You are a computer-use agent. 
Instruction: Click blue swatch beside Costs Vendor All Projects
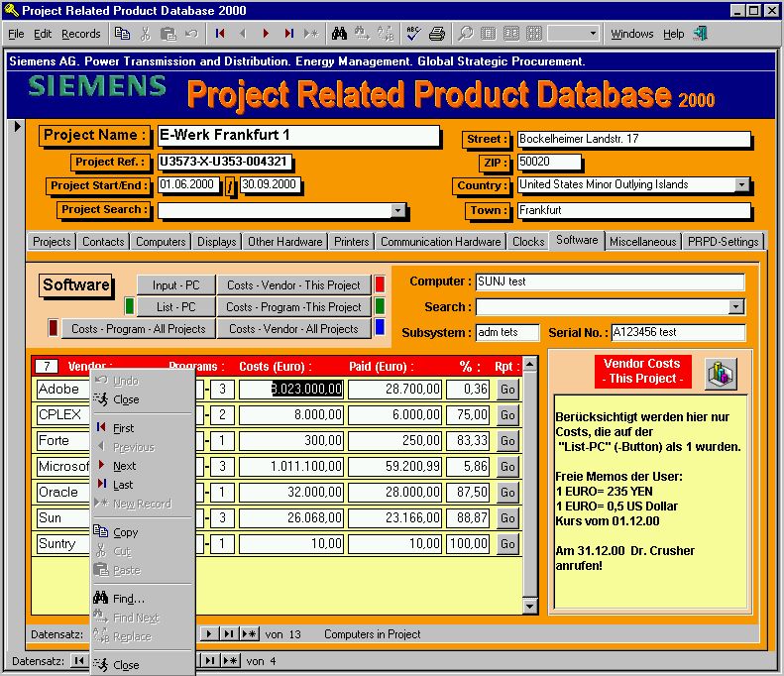click(x=380, y=327)
